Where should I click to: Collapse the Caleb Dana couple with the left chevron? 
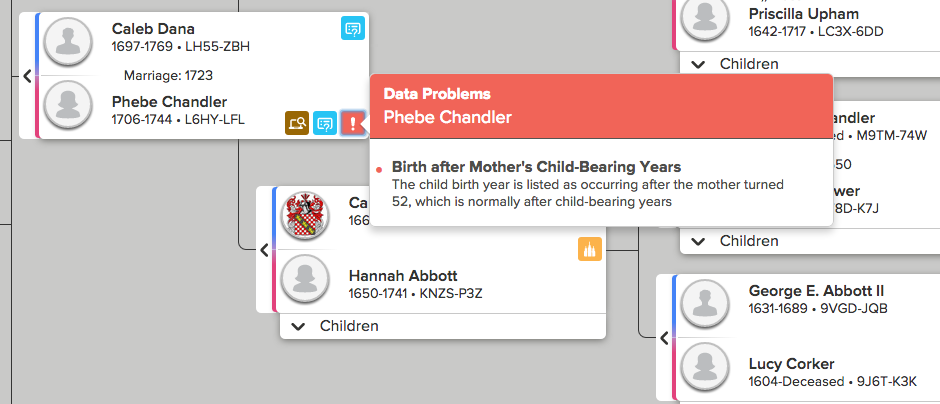27,76
